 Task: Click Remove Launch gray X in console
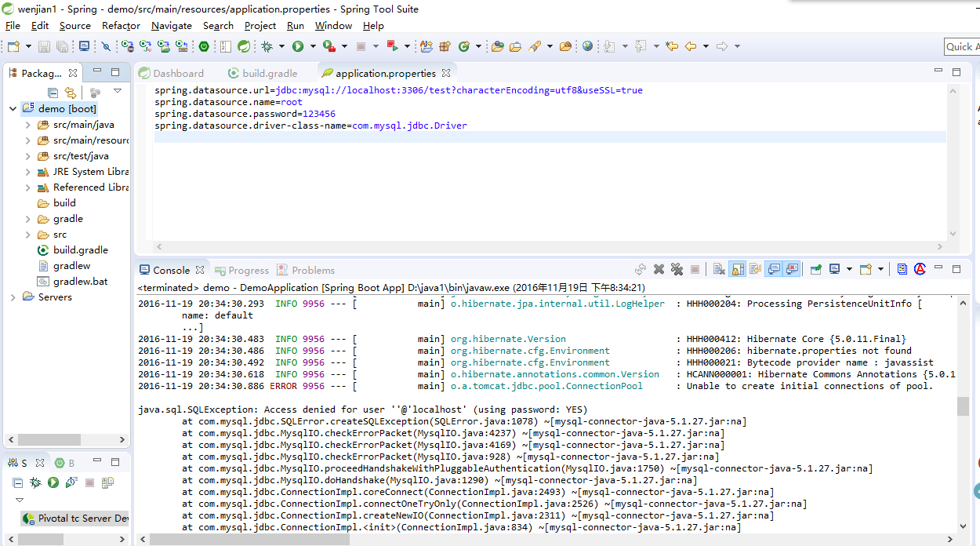tap(659, 269)
